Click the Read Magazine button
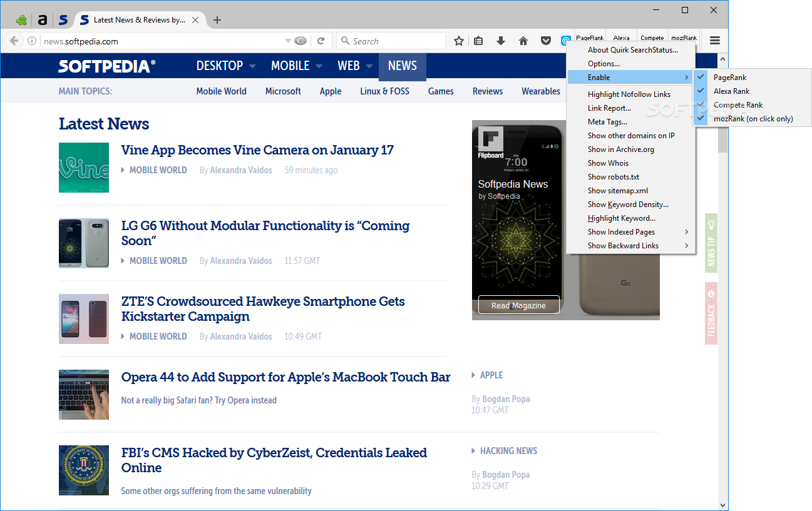Image resolution: width=812 pixels, height=511 pixels. [519, 305]
